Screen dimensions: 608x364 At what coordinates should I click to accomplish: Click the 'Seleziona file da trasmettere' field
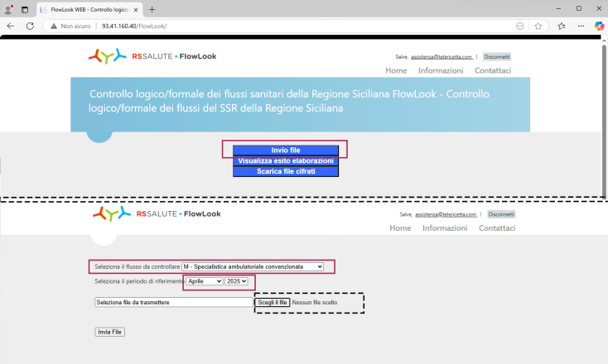(173, 303)
